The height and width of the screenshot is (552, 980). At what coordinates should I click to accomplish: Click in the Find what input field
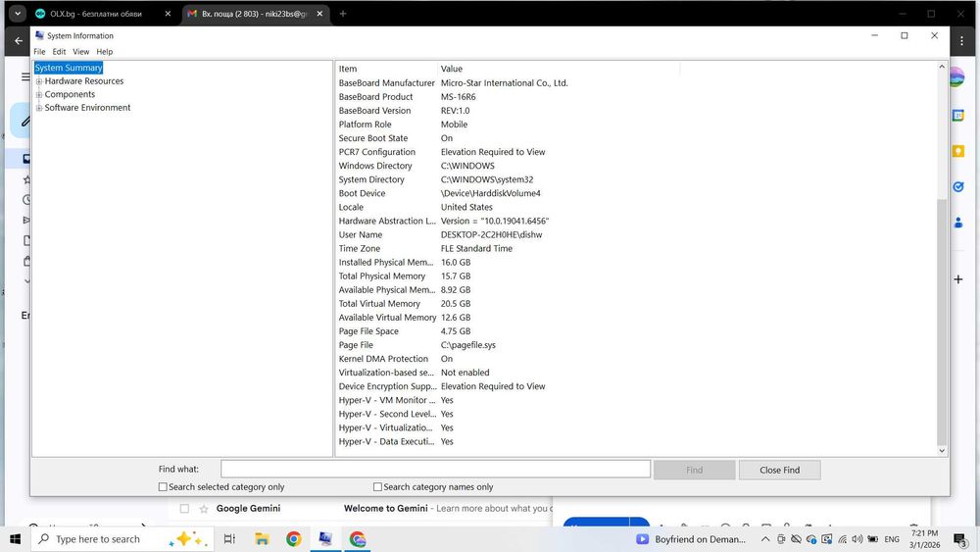click(435, 469)
